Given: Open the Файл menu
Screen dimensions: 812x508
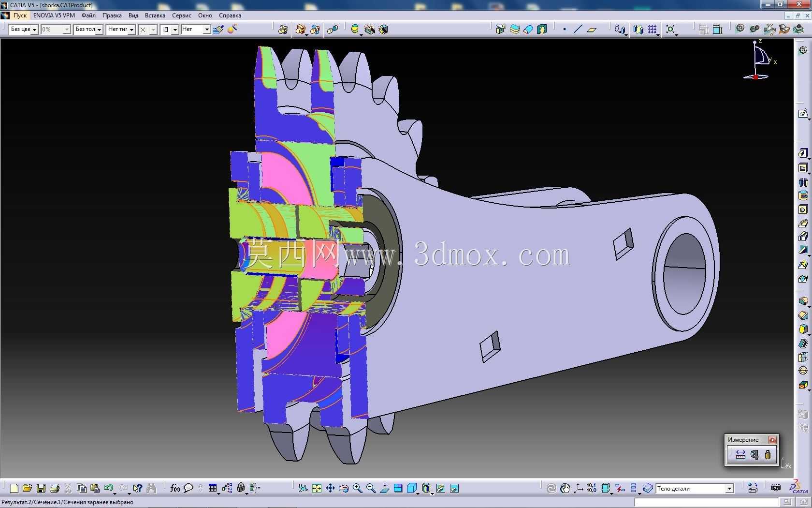Looking at the screenshot, I should click(88, 15).
